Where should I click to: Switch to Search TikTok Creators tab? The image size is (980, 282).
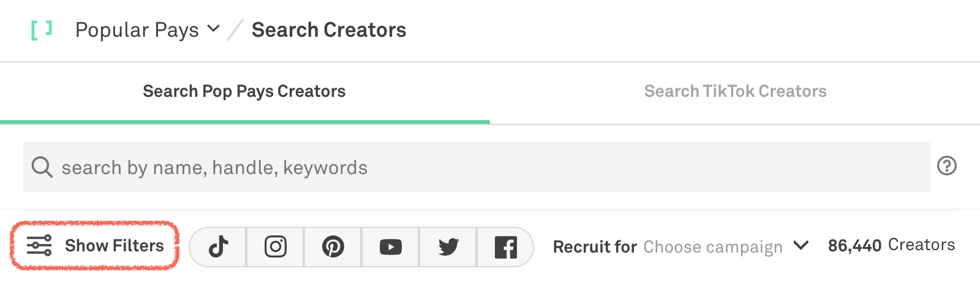click(735, 91)
